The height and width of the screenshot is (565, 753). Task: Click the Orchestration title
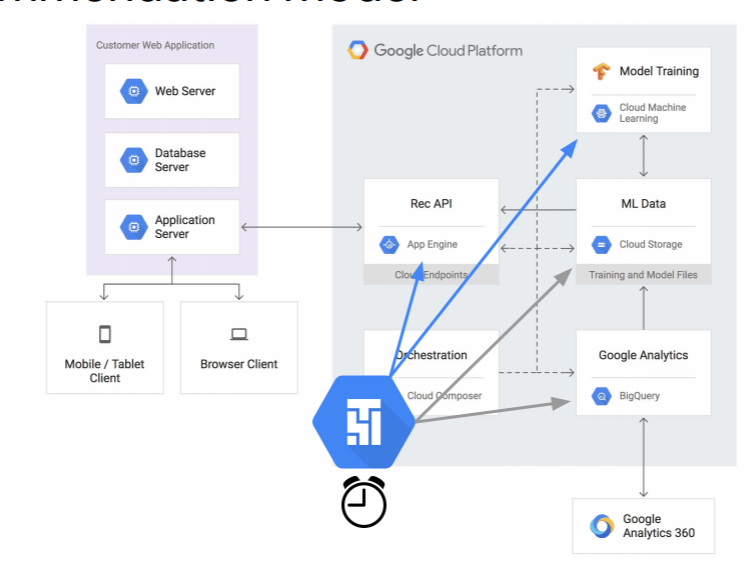(x=431, y=355)
